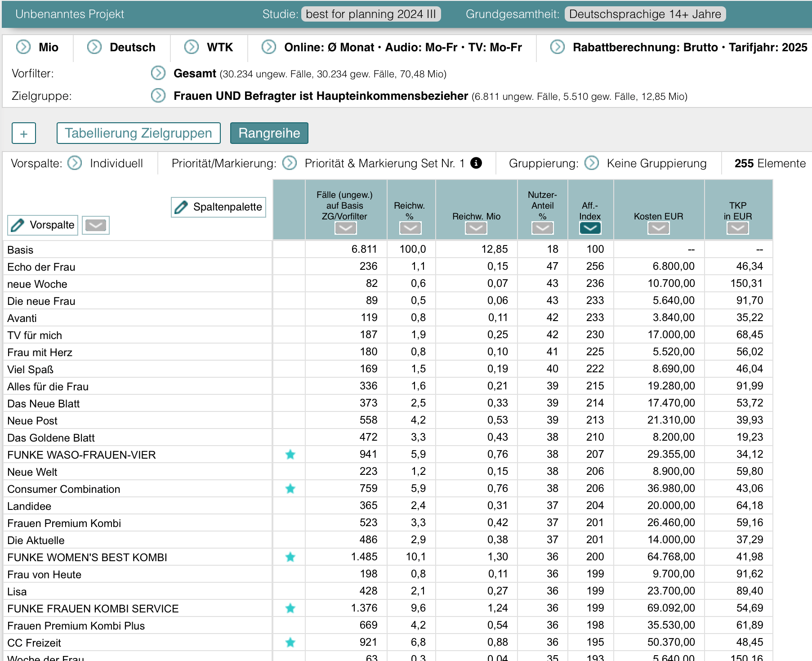Image resolution: width=812 pixels, height=661 pixels.
Task: Click the info icon next to Priorität Set
Action: click(x=476, y=163)
